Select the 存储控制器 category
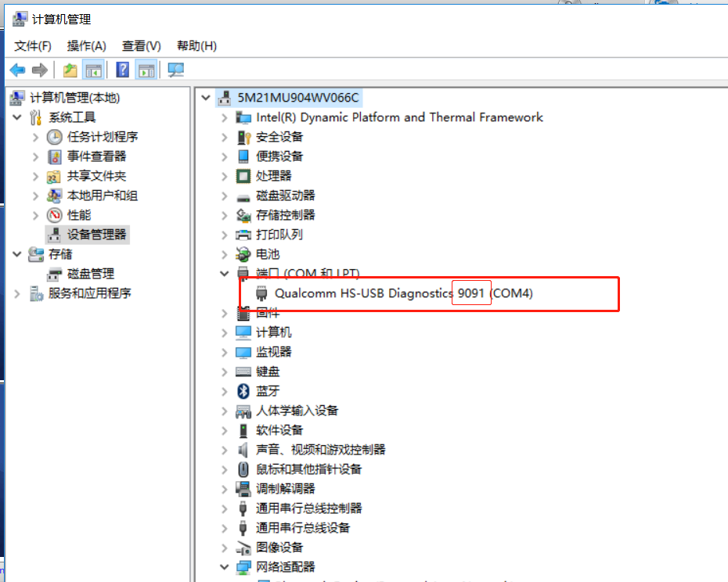This screenshot has width=728, height=582. pyautogui.click(x=286, y=215)
